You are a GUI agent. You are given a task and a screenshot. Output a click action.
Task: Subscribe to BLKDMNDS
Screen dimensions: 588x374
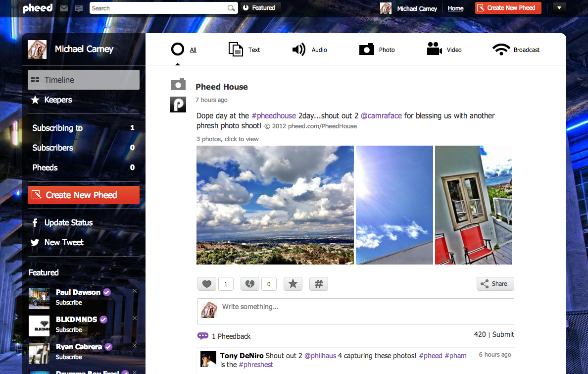(69, 330)
